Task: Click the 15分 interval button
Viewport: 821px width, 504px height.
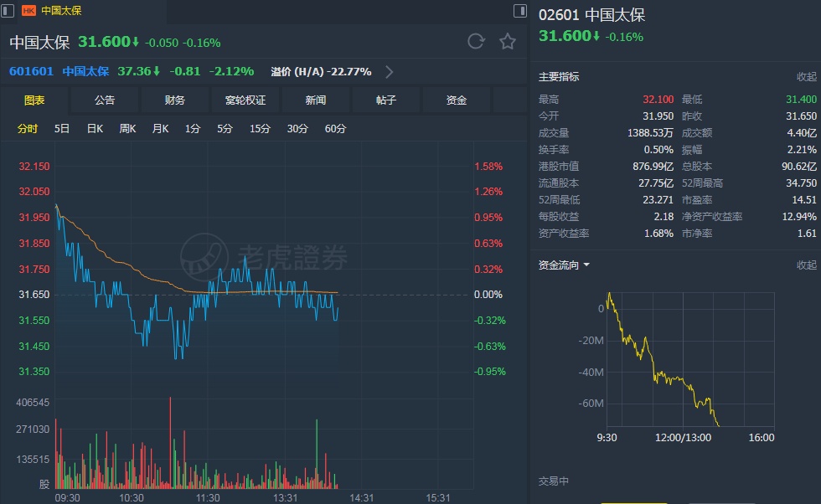Action: [x=260, y=129]
